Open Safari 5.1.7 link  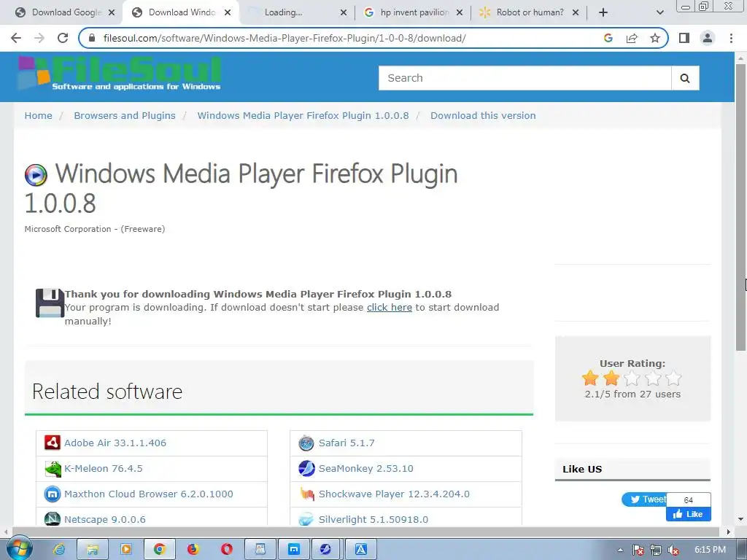pos(347,443)
